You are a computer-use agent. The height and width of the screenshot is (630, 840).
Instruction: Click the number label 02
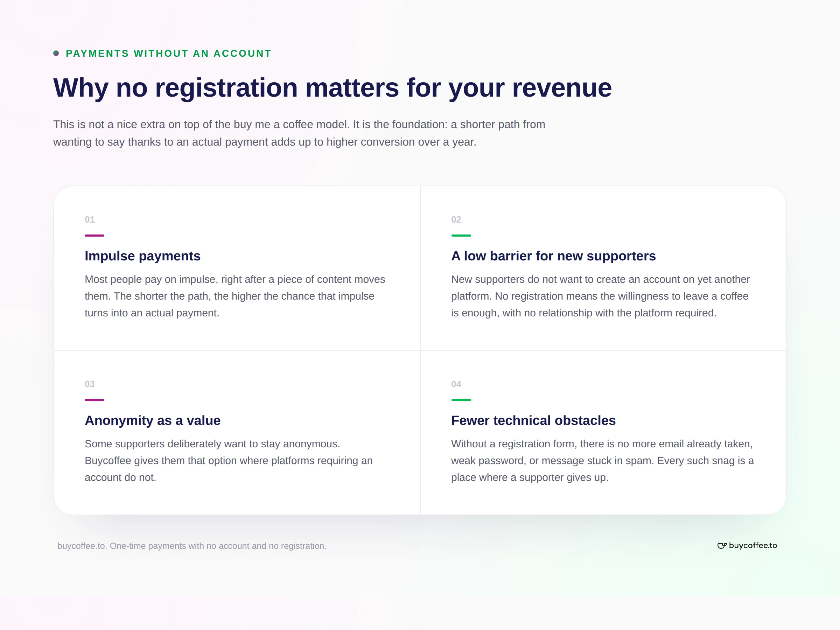456,219
